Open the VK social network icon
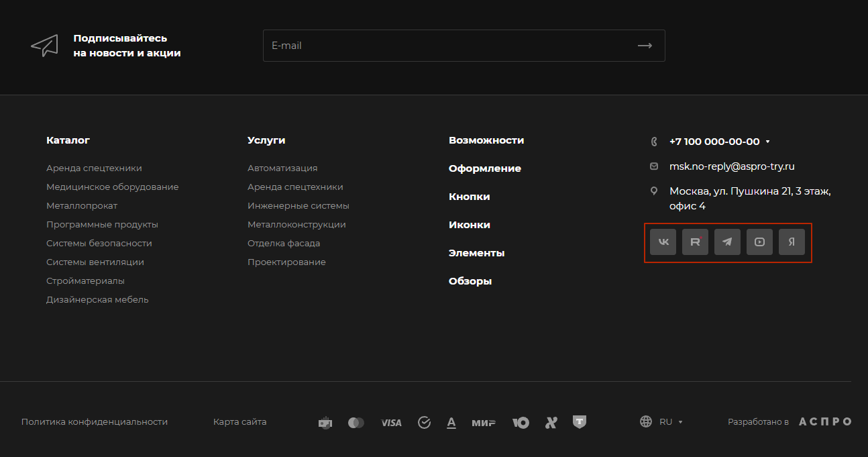Screen dimensions: 868x457 click(663, 242)
